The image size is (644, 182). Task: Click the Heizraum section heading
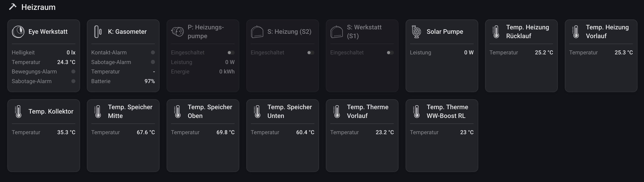(38, 7)
